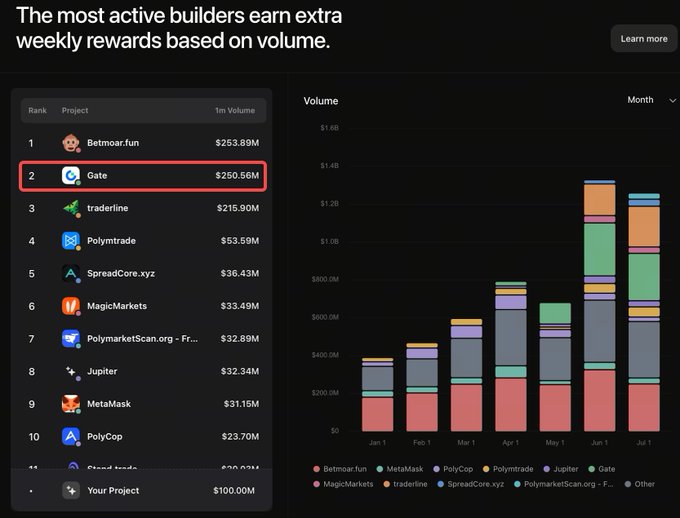Click the $23.70M volume value
Viewport: 680px width, 518px height.
(240, 436)
